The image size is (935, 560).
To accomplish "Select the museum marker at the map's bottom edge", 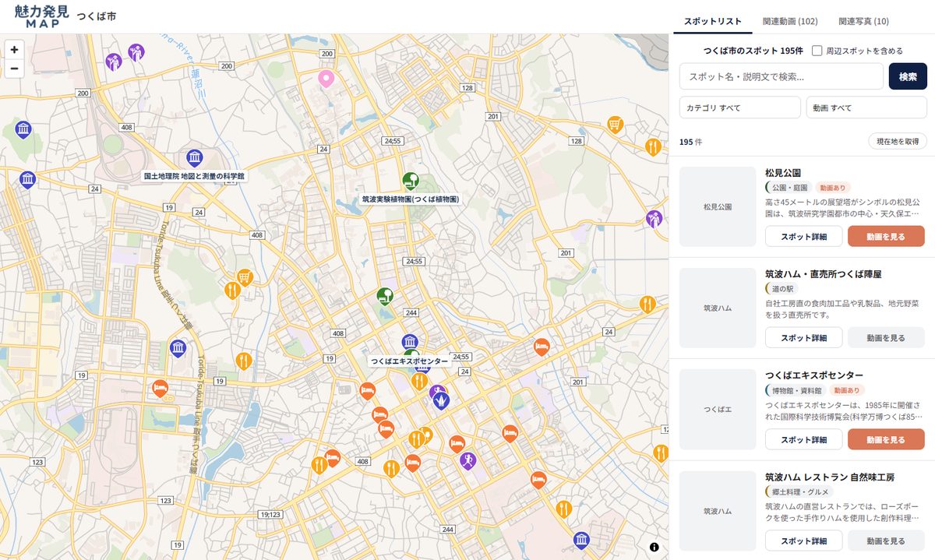I will [580, 539].
